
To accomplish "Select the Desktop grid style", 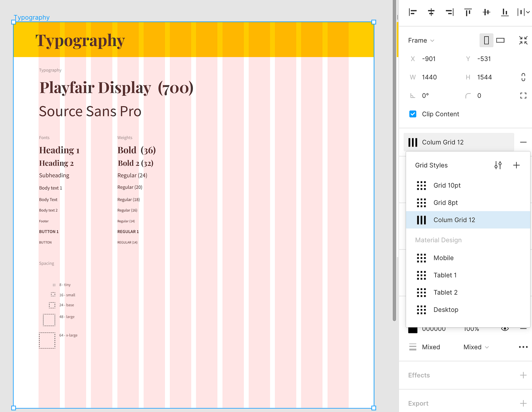I will [x=468, y=310].
